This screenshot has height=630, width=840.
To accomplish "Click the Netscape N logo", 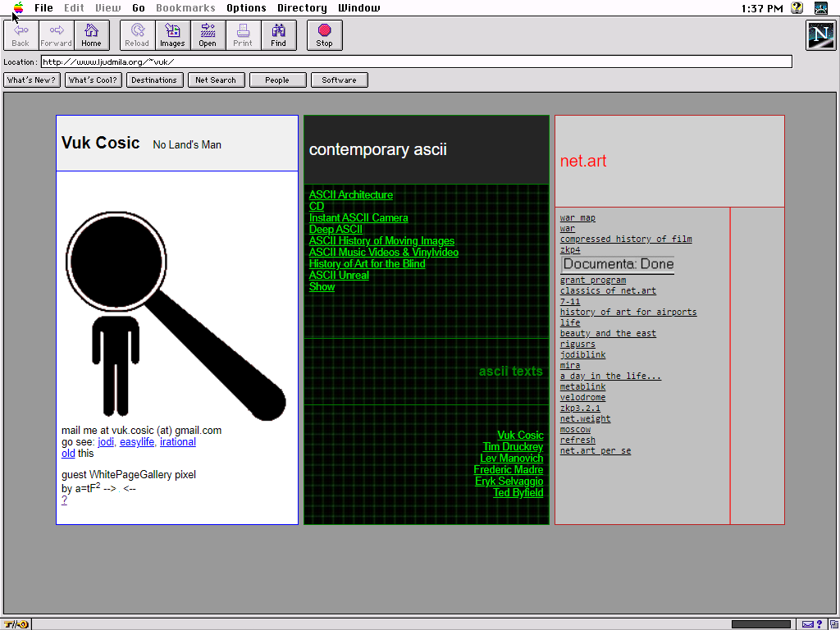I will pos(820,35).
